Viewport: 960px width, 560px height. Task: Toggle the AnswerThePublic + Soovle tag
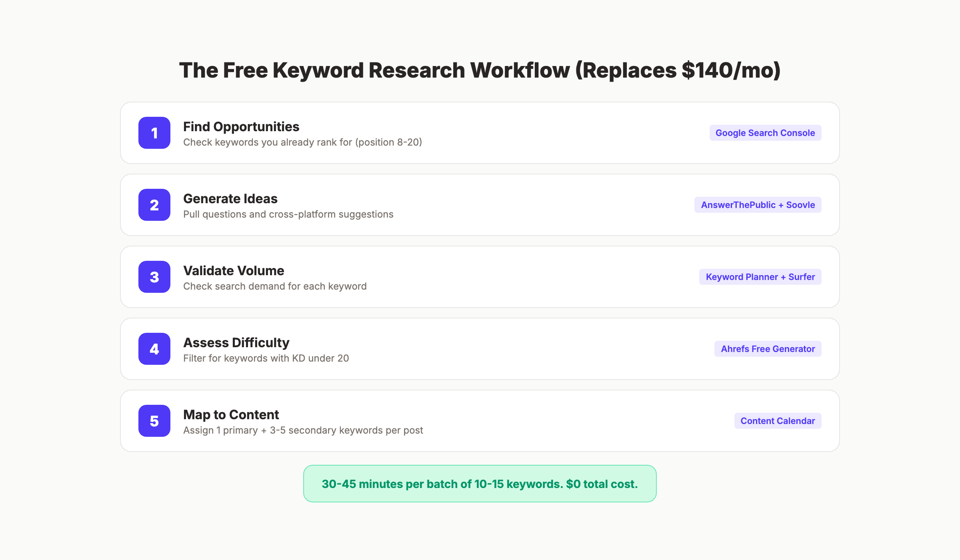757,204
